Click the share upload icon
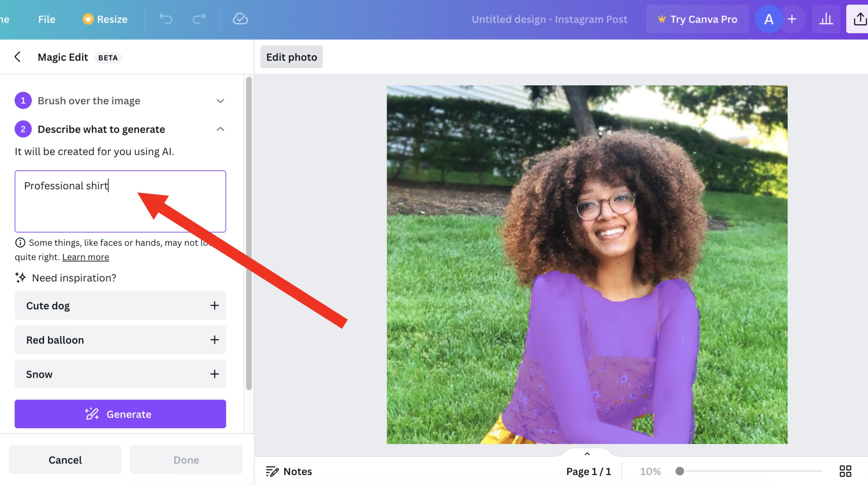Viewport: 868px width, 485px height. click(x=860, y=19)
